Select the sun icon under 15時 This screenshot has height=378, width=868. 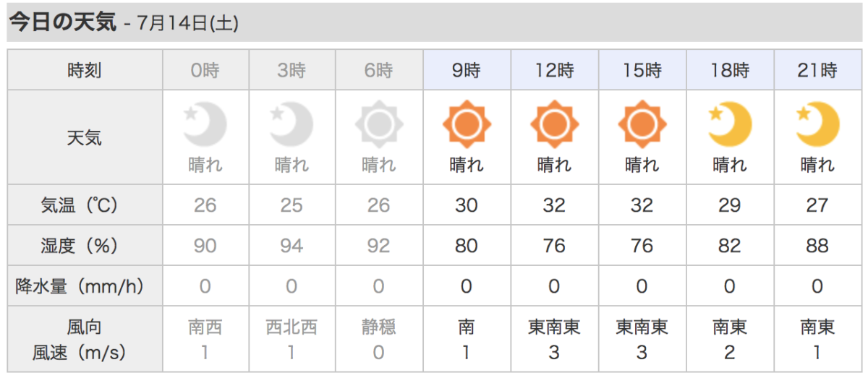pos(642,125)
